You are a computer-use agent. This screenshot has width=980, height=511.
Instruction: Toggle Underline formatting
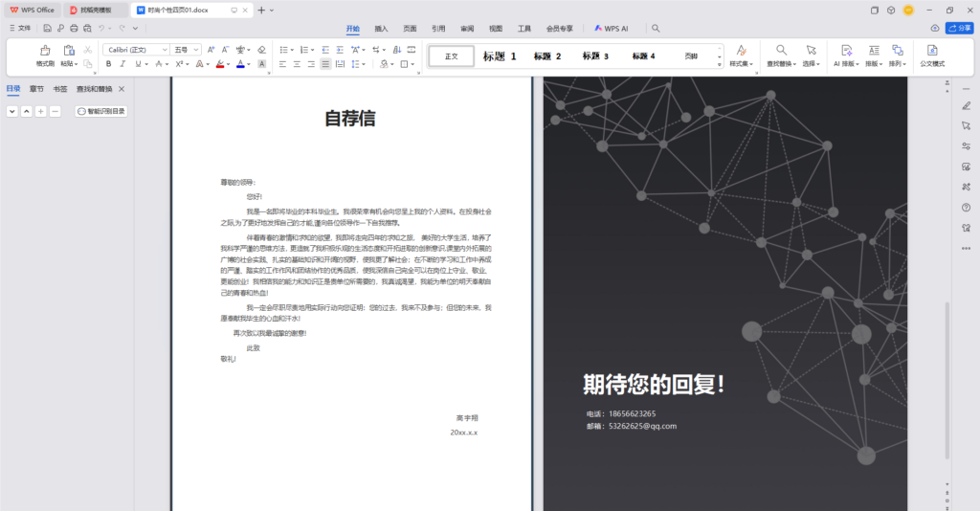(138, 64)
